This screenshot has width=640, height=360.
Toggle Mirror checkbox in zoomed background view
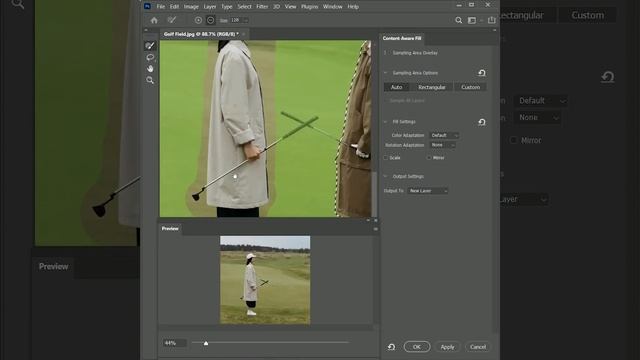[x=513, y=140]
